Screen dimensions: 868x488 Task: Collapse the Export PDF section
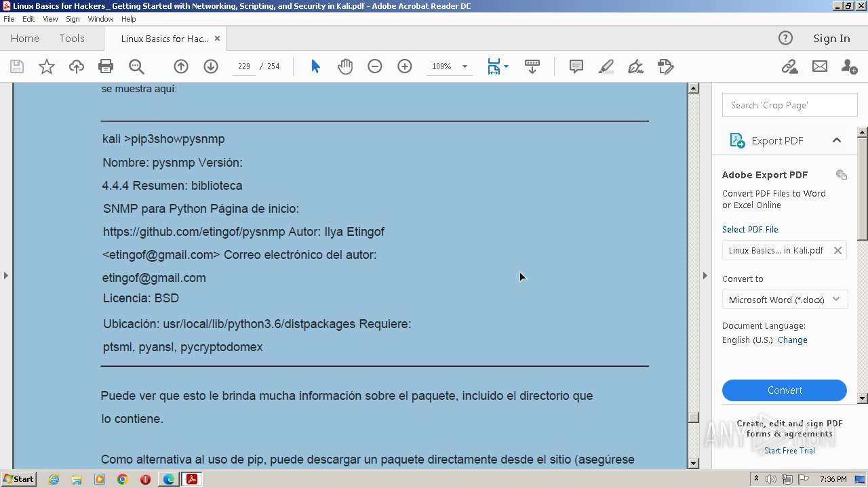click(837, 140)
